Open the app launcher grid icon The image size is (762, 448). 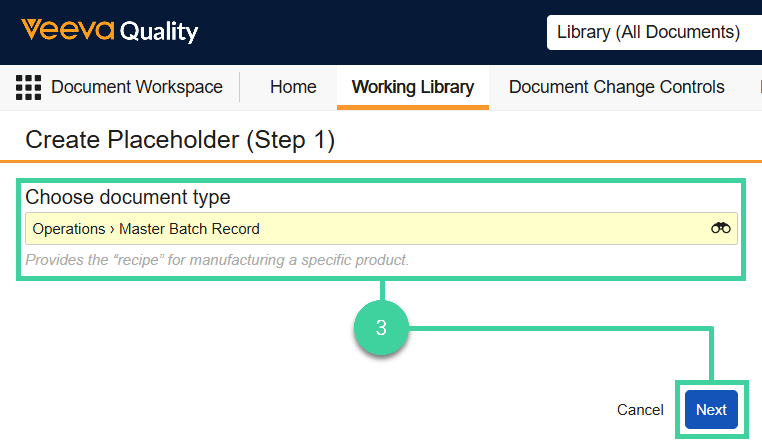coord(28,87)
